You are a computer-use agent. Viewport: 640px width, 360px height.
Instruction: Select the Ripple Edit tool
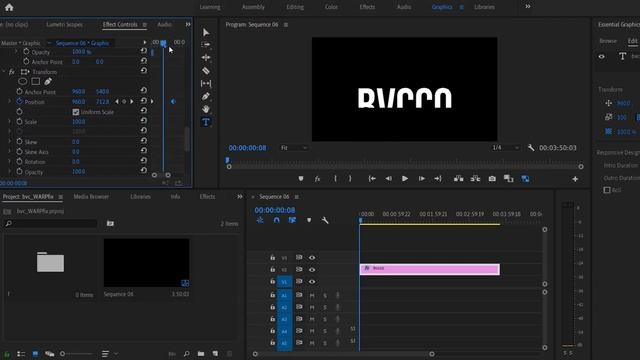tap(206, 58)
